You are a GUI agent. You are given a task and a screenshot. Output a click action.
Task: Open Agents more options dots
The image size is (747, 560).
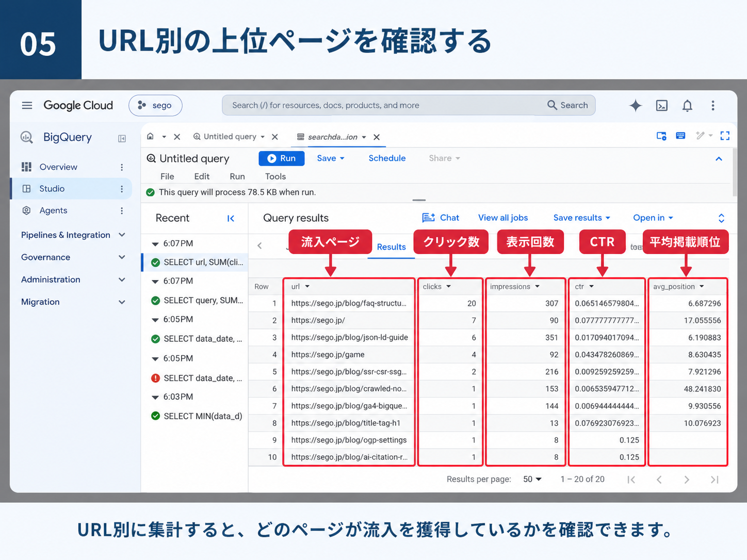(x=122, y=210)
